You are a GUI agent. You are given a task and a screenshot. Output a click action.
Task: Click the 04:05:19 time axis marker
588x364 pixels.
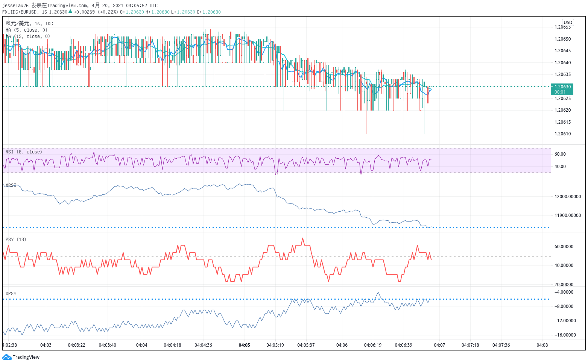275,345
